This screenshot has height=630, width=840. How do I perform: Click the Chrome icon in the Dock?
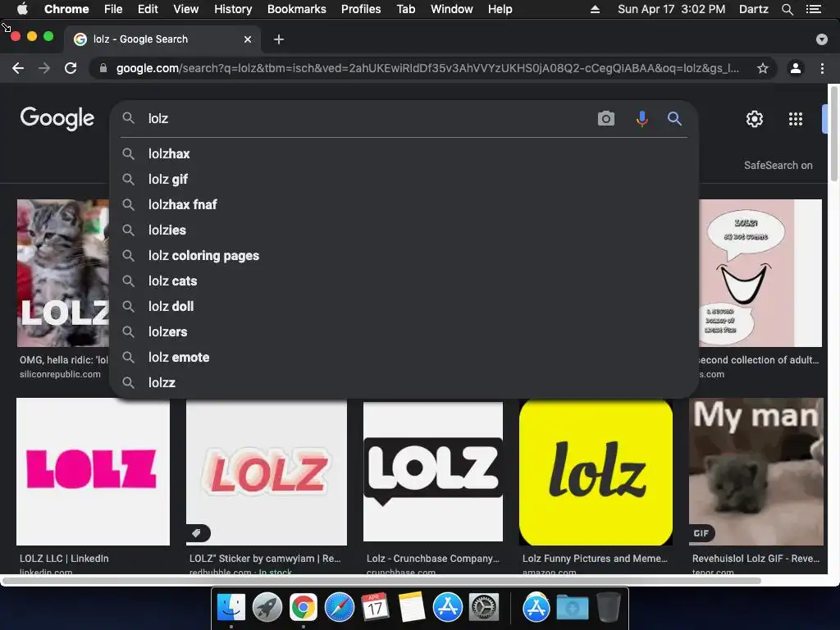(304, 608)
